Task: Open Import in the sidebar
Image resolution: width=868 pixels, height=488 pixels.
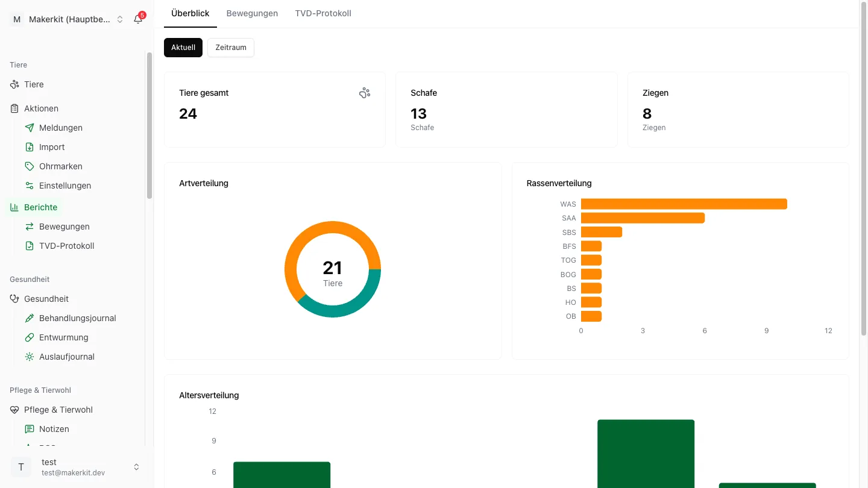Action: (x=52, y=147)
